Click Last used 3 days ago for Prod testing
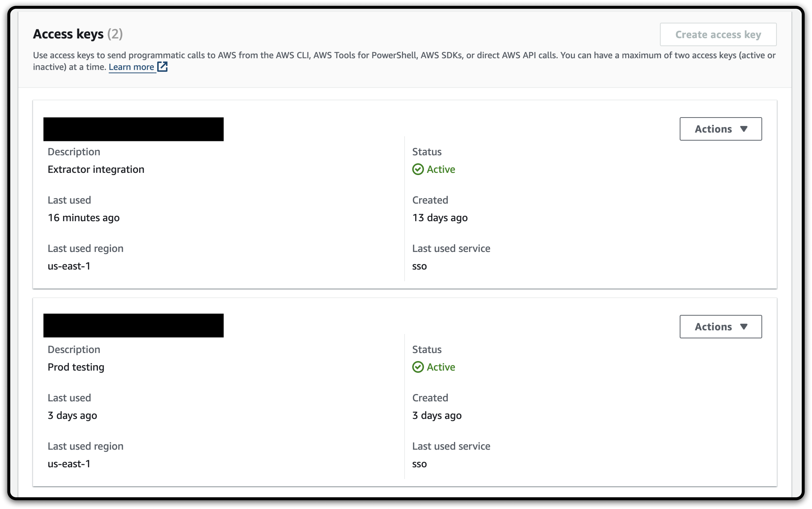The width and height of the screenshot is (812, 509). tap(72, 415)
